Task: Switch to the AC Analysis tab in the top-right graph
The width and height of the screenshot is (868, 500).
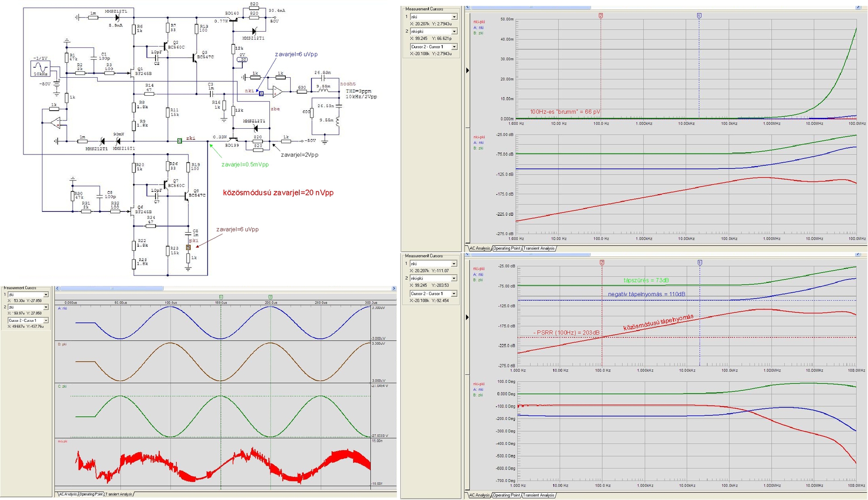Action: [x=480, y=248]
